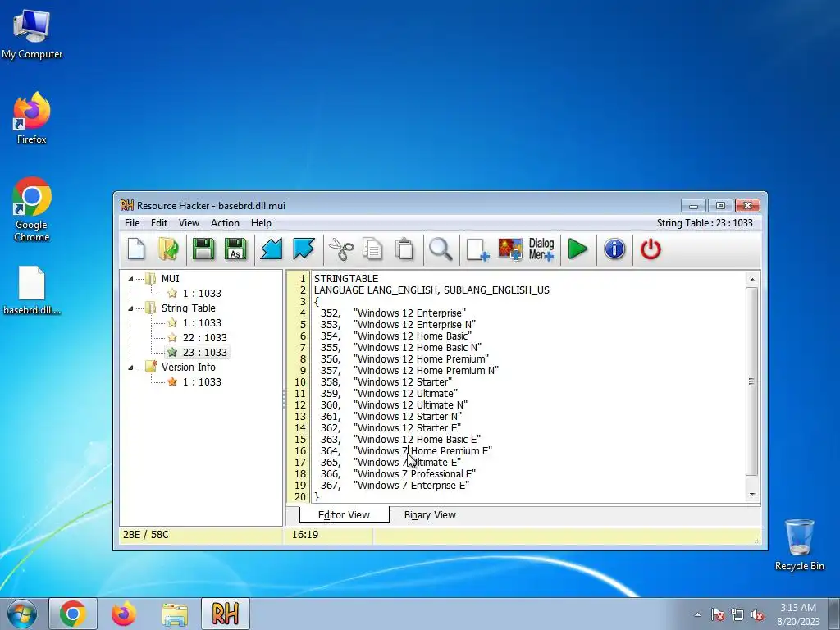Viewport: 840px width, 630px height.
Task: Select the Version Info folder label
Action: 189,367
